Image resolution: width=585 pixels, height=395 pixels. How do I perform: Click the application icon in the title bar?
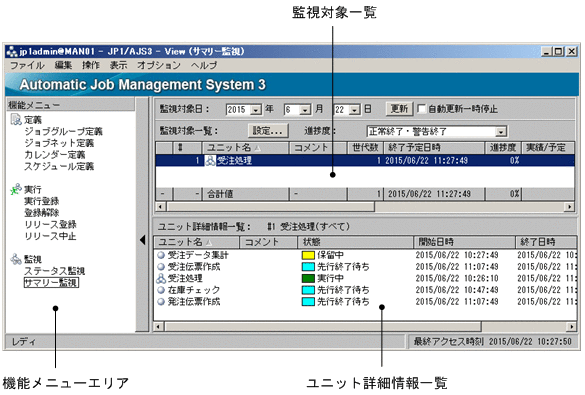12,51
